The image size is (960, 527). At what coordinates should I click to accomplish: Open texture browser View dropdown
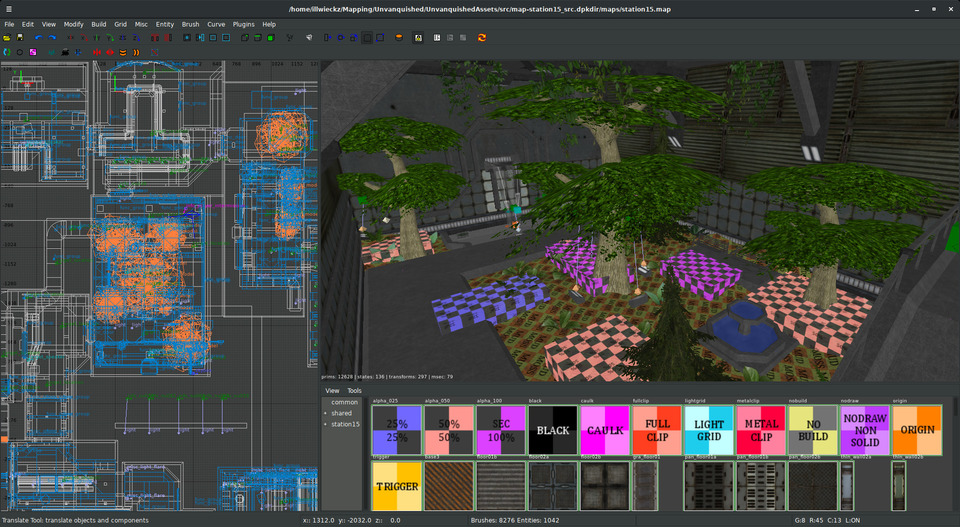click(332, 391)
